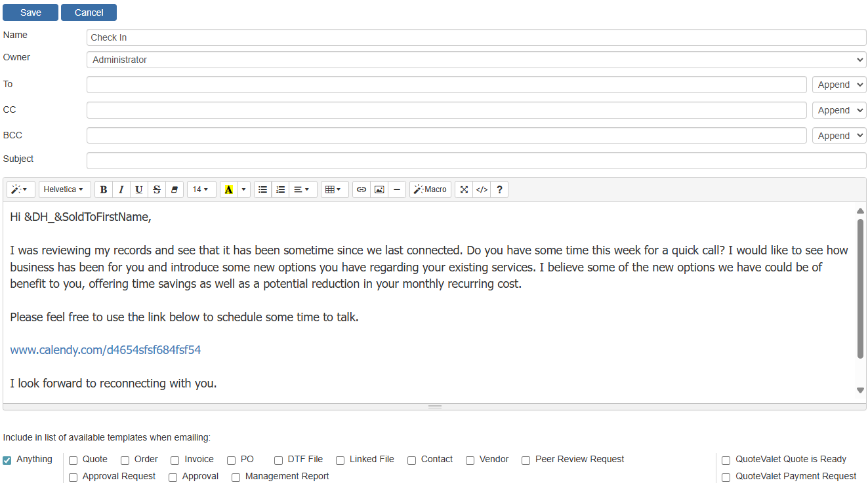Open the Macro menu in the toolbar
This screenshot has height=493, width=868.
click(430, 189)
